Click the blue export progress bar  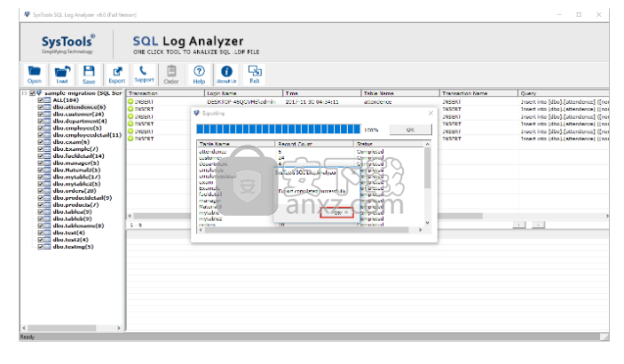pyautogui.click(x=278, y=129)
